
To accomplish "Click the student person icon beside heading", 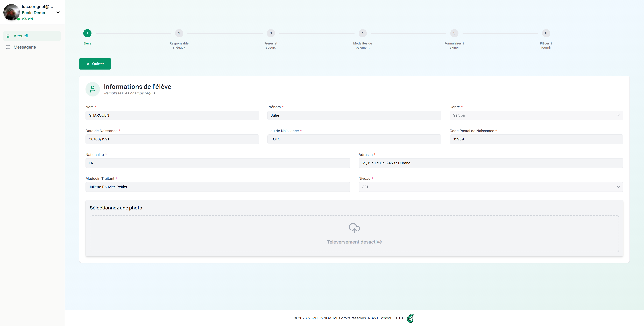I will [93, 89].
